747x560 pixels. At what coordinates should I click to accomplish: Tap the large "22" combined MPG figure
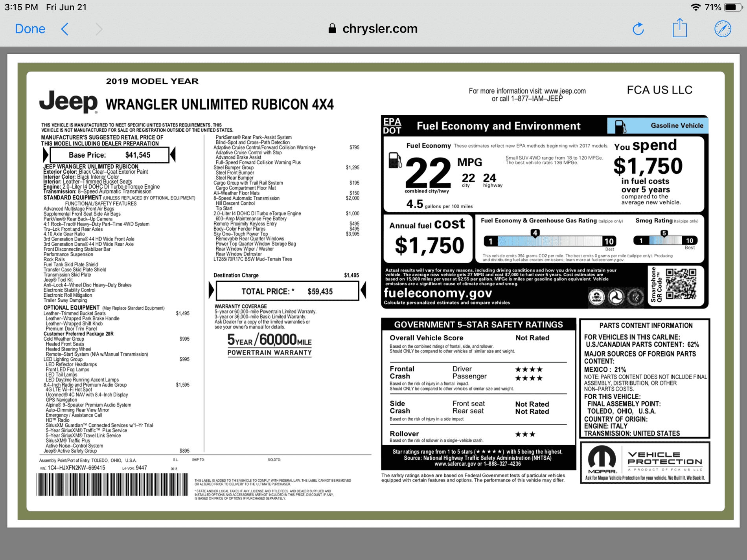(x=428, y=173)
